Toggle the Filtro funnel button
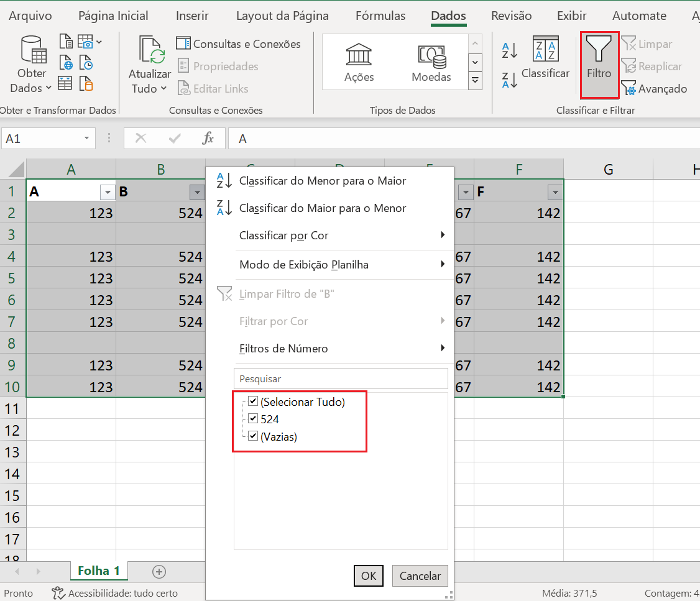 pos(599,65)
